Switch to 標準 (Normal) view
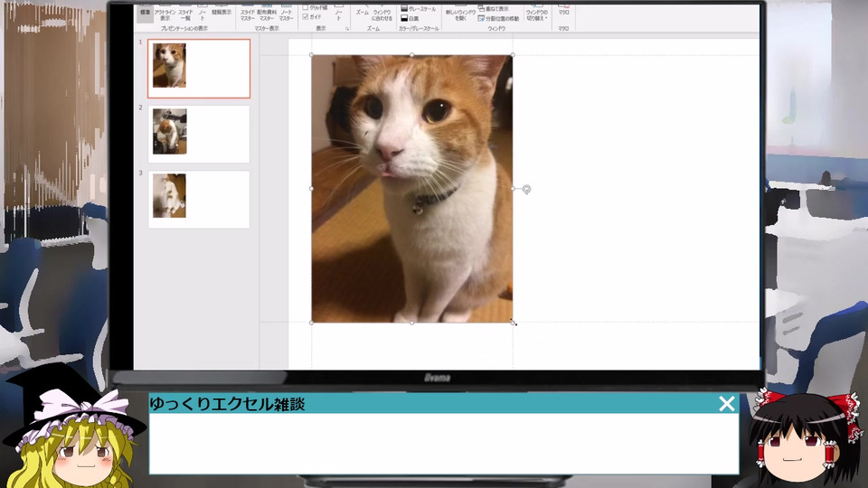The width and height of the screenshot is (868, 488). [x=145, y=12]
